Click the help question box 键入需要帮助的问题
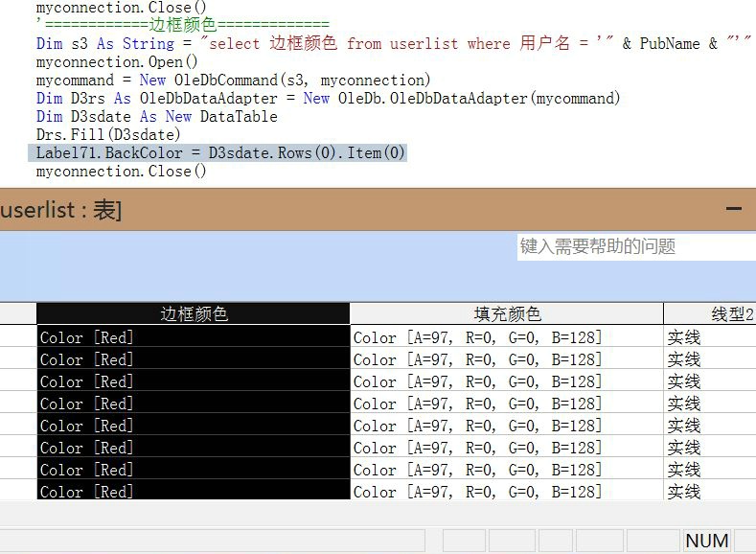 tap(636, 247)
